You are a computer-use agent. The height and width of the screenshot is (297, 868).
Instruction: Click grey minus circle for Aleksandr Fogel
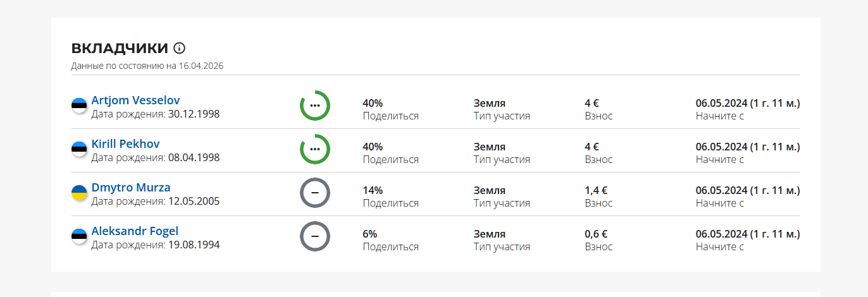315,236
